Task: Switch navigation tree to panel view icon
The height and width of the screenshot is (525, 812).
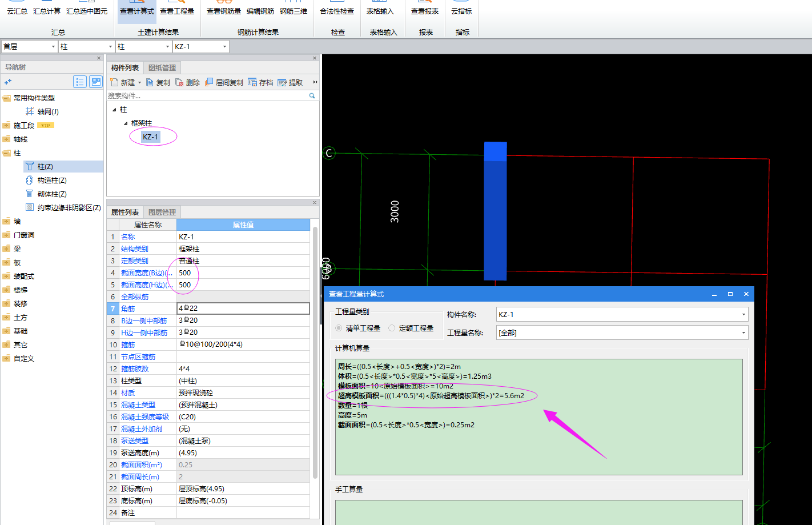Action: coord(96,82)
